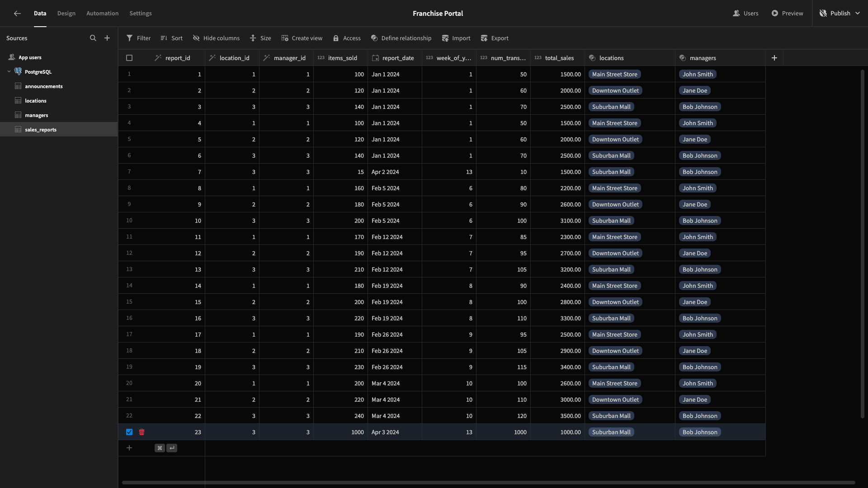
Task: Open the Hide columns option
Action: [216, 38]
